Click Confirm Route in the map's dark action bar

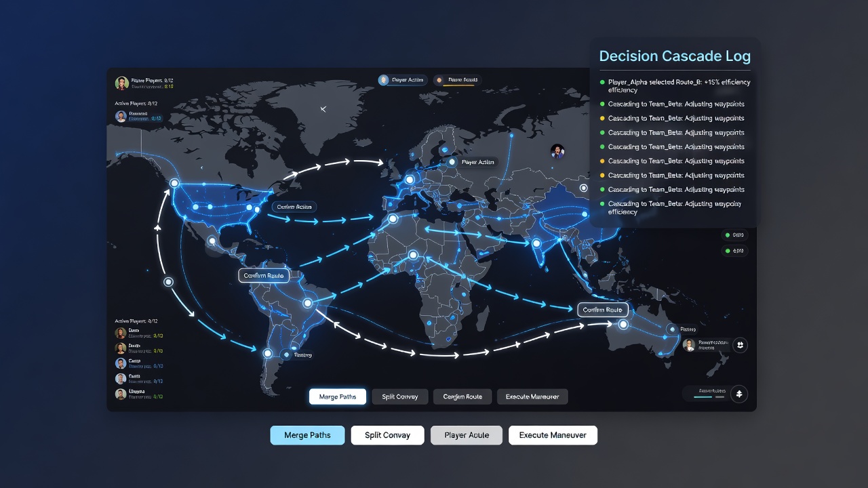pyautogui.click(x=462, y=396)
